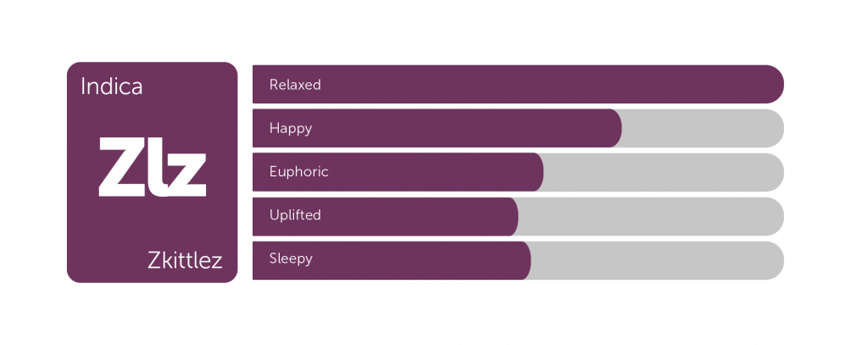Click the gray portion of Happy bar
Screen dimensions: 868x345
[x=703, y=129]
